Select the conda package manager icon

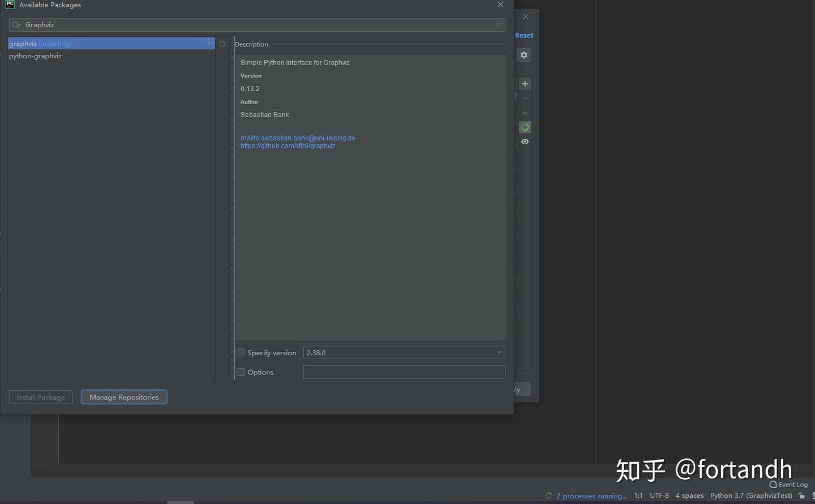[x=525, y=127]
